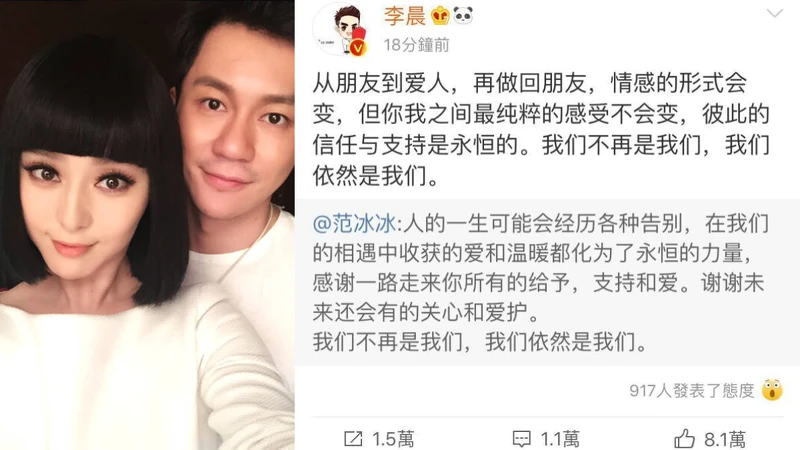
Task: Open the post options chevron menu
Action: coord(774,13)
